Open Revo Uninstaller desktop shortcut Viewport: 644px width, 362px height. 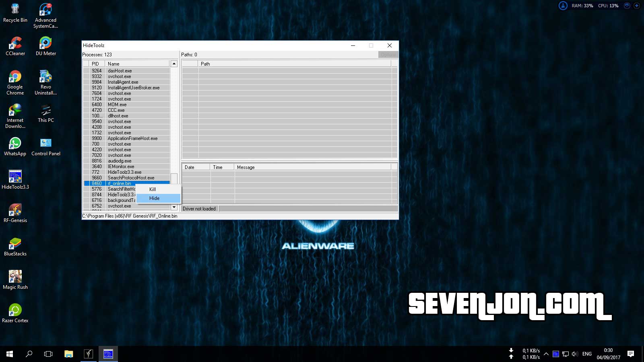[45, 82]
